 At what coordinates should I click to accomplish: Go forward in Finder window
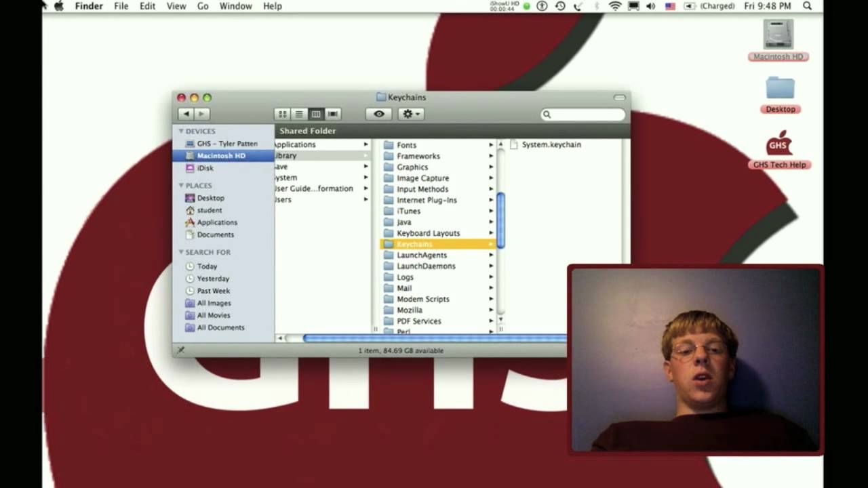[201, 114]
